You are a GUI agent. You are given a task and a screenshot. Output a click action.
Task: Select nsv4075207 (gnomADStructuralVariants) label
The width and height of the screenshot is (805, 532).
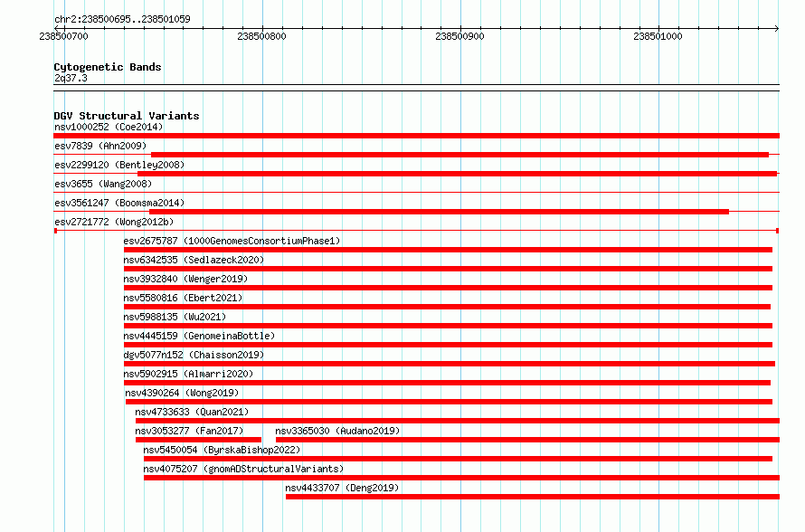click(x=243, y=469)
